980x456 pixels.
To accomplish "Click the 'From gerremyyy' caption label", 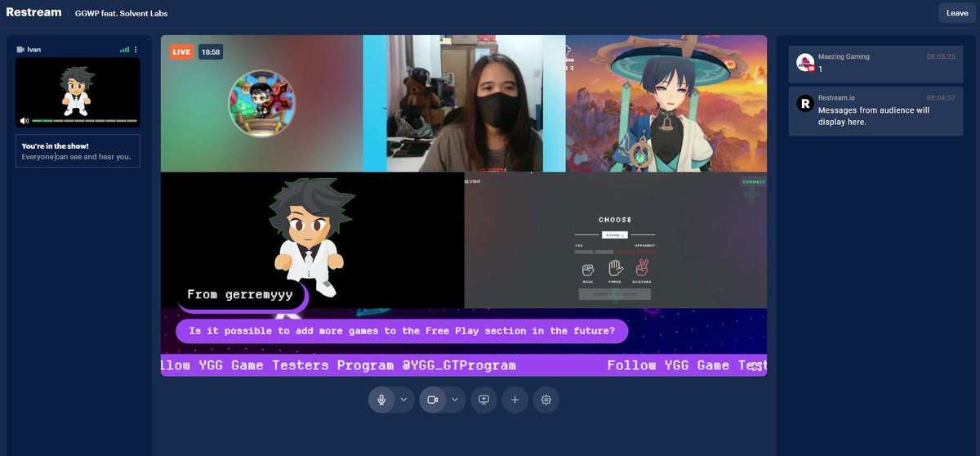I will pyautogui.click(x=241, y=295).
